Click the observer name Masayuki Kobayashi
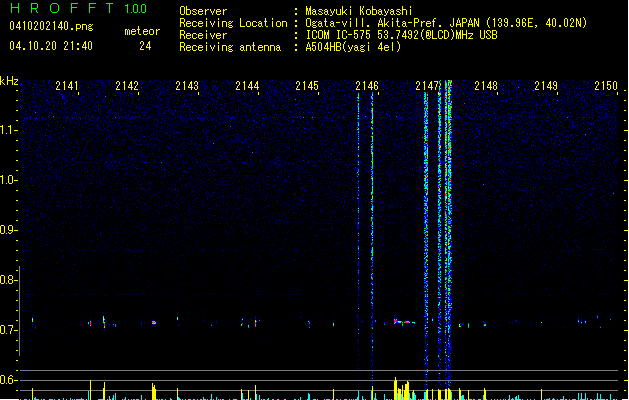 pos(358,11)
